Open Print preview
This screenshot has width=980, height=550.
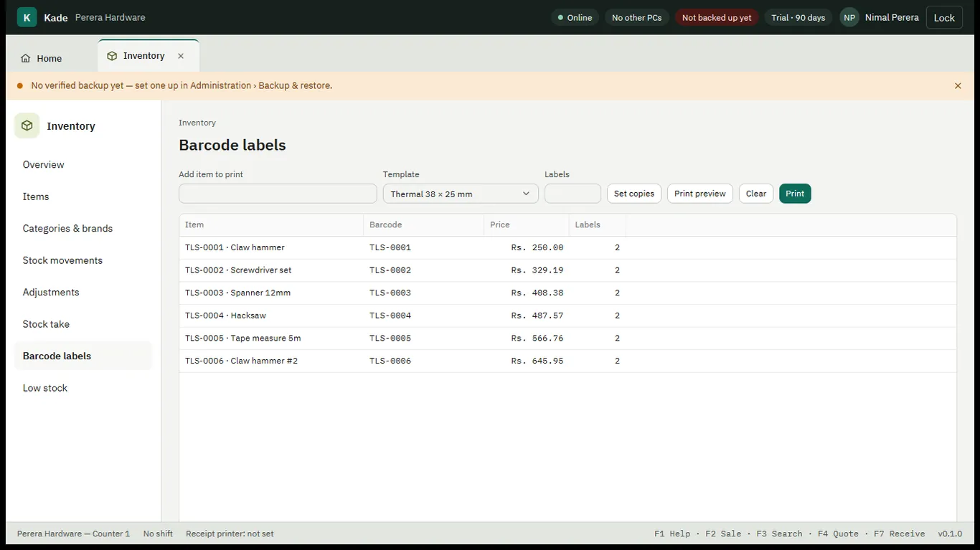tap(700, 194)
